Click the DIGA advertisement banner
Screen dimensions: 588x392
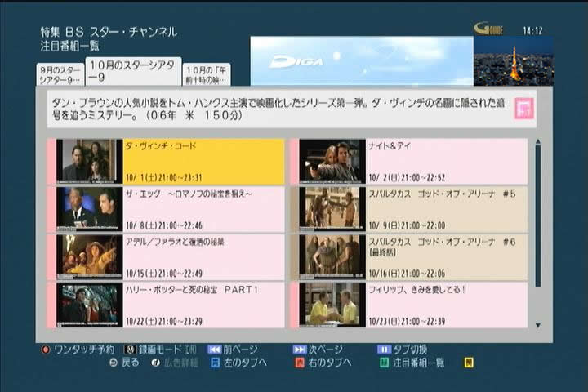361,61
